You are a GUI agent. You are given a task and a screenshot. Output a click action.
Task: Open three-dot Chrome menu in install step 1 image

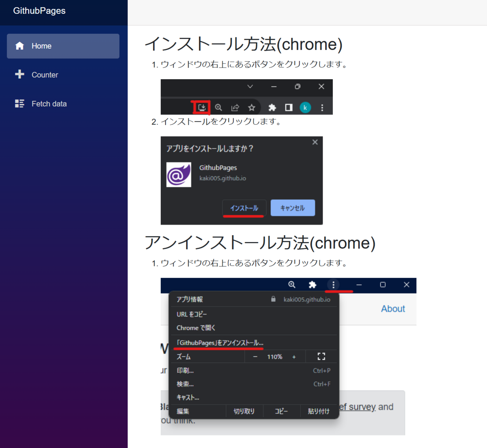322,108
